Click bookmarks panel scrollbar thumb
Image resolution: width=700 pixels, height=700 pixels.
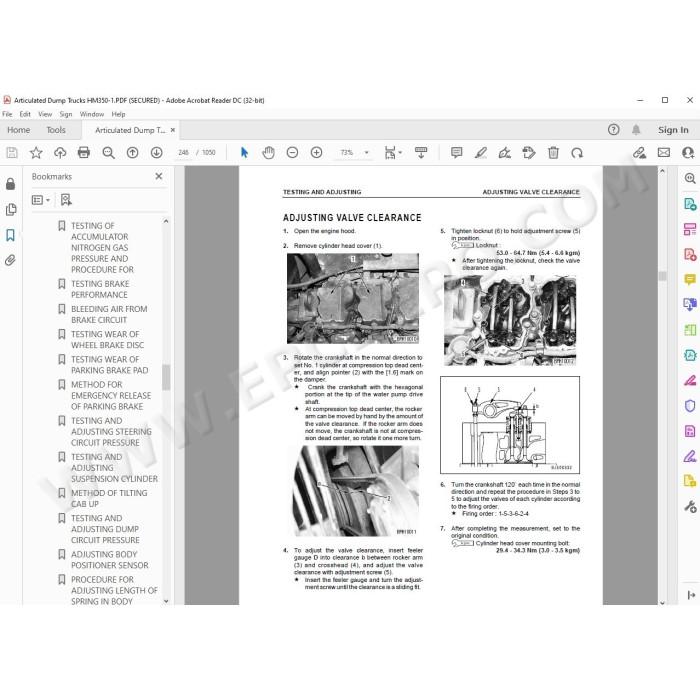166,377
